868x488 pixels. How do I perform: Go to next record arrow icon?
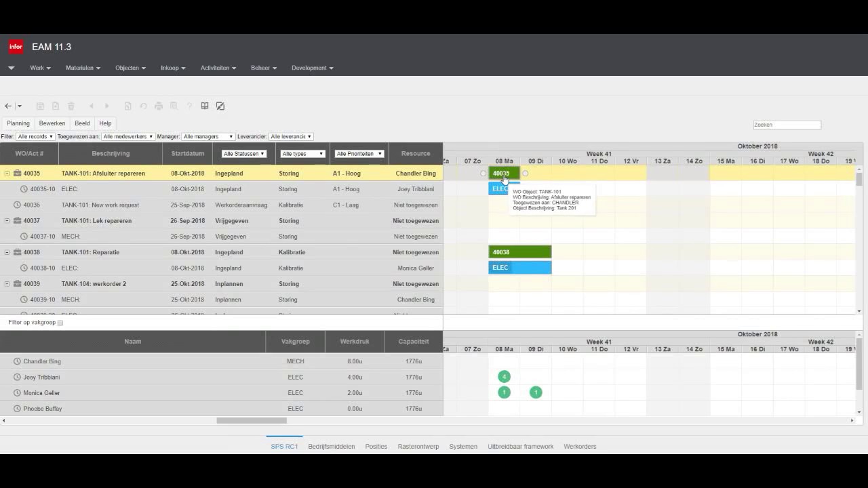pos(106,106)
